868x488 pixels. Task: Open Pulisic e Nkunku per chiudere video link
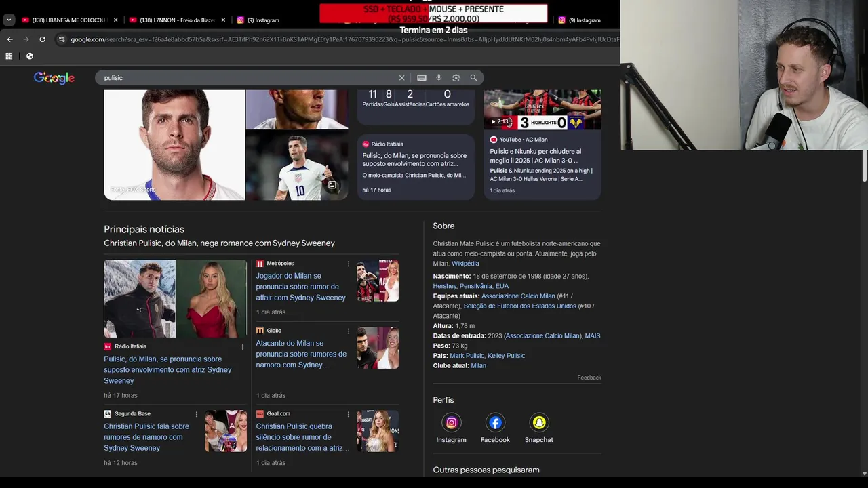[x=536, y=156]
